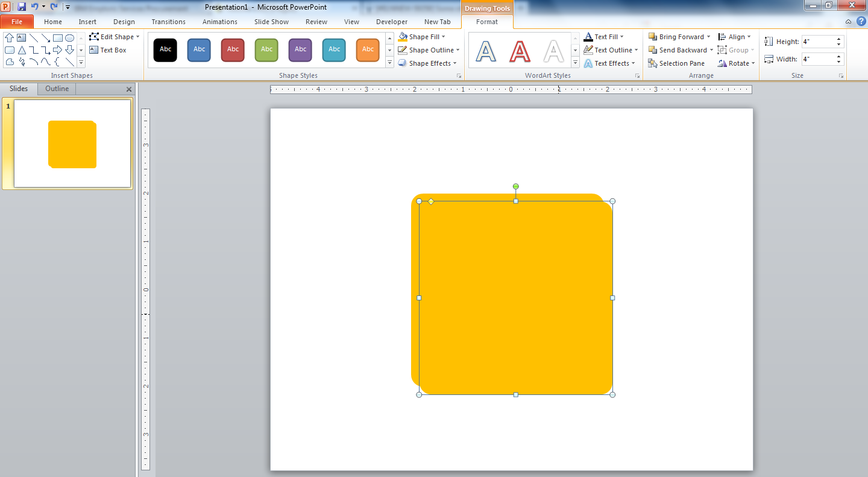Viewport: 868px width, 477px height.
Task: Expand the shapes gallery More arrow
Action: click(x=81, y=63)
